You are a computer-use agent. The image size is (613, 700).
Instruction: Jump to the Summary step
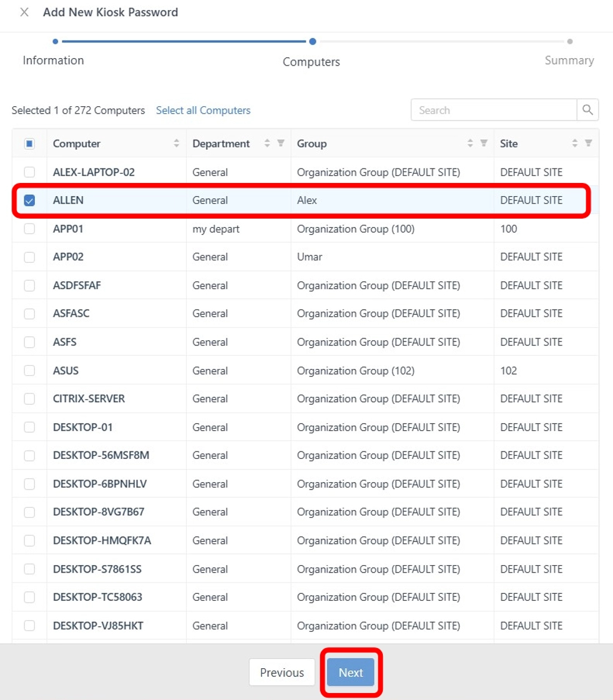click(x=569, y=61)
